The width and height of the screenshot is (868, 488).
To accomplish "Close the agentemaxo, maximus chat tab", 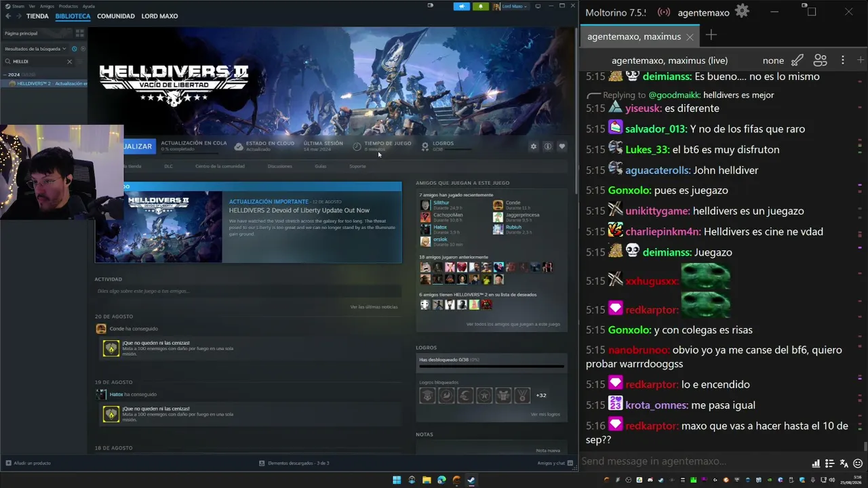I will pyautogui.click(x=690, y=37).
